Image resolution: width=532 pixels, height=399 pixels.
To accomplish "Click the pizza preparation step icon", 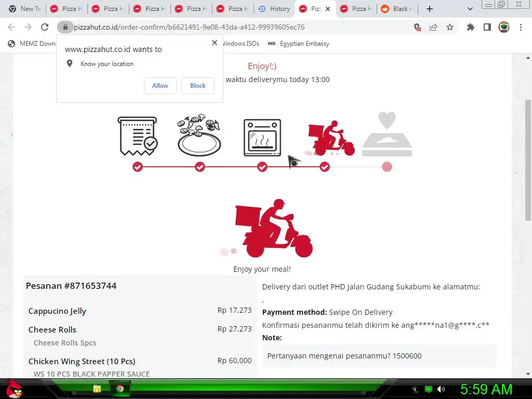I will click(199, 135).
